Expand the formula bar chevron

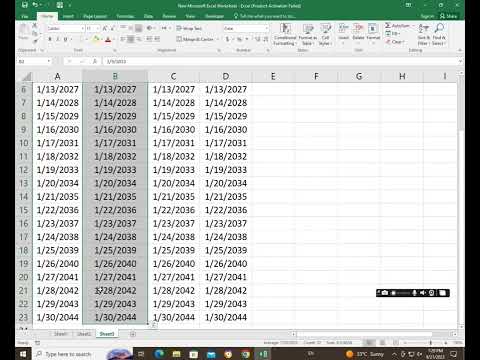pyautogui.click(x=460, y=61)
